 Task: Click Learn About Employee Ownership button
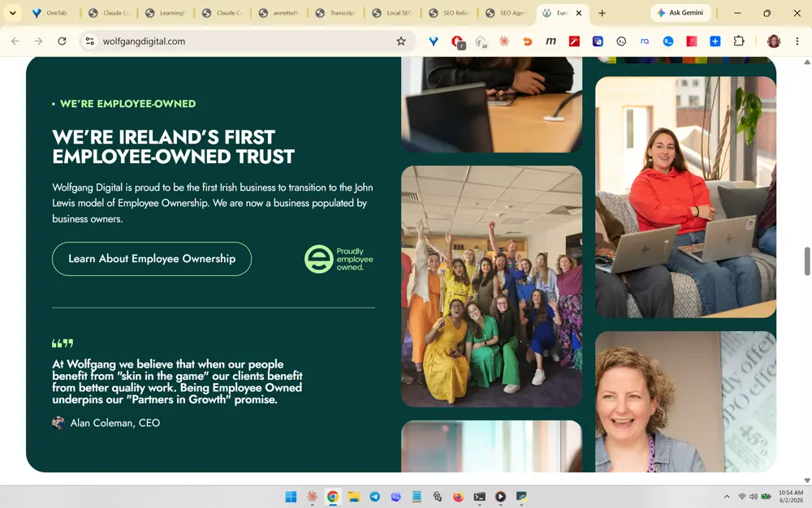pos(152,259)
